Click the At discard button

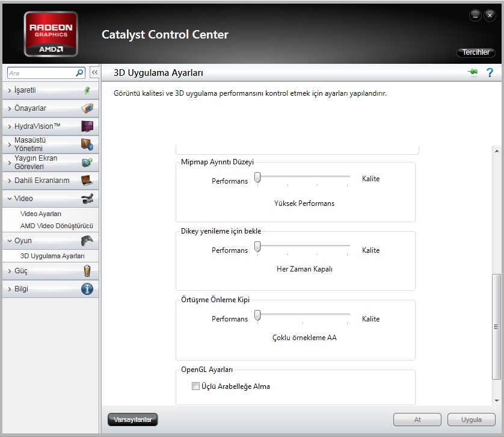(417, 420)
